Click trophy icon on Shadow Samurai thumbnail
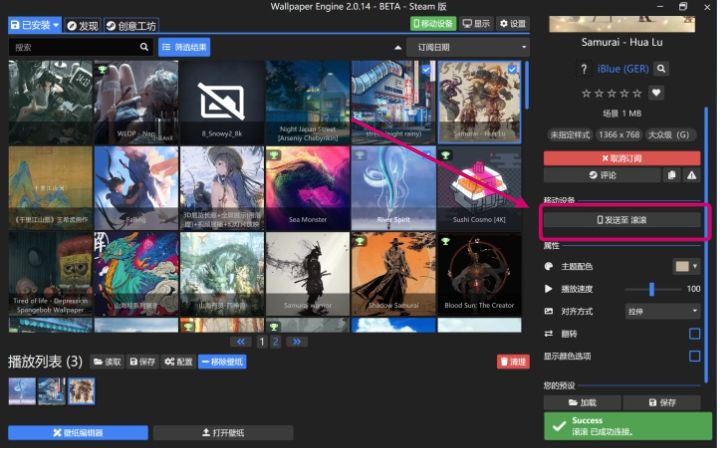The height and width of the screenshot is (450, 720). click(360, 241)
